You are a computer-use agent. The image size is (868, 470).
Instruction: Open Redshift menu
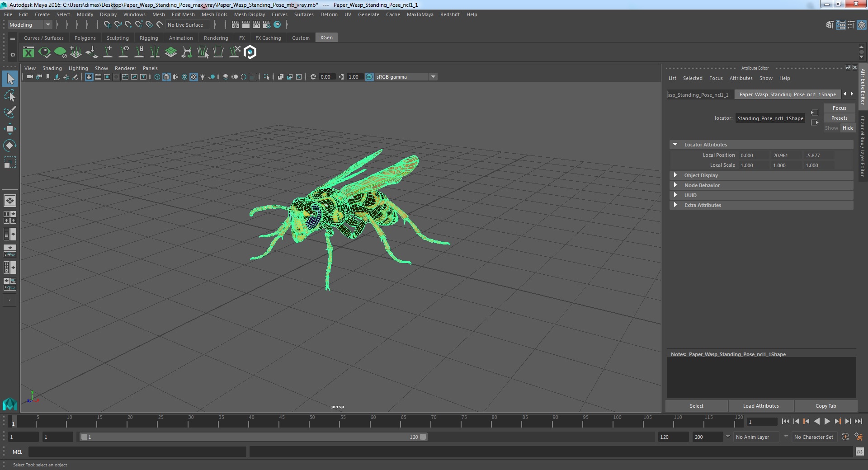pos(450,14)
